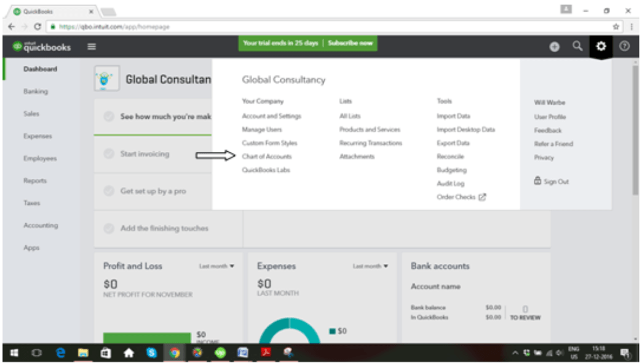Open Chart of Accounts
642x364 pixels.
[x=266, y=157]
